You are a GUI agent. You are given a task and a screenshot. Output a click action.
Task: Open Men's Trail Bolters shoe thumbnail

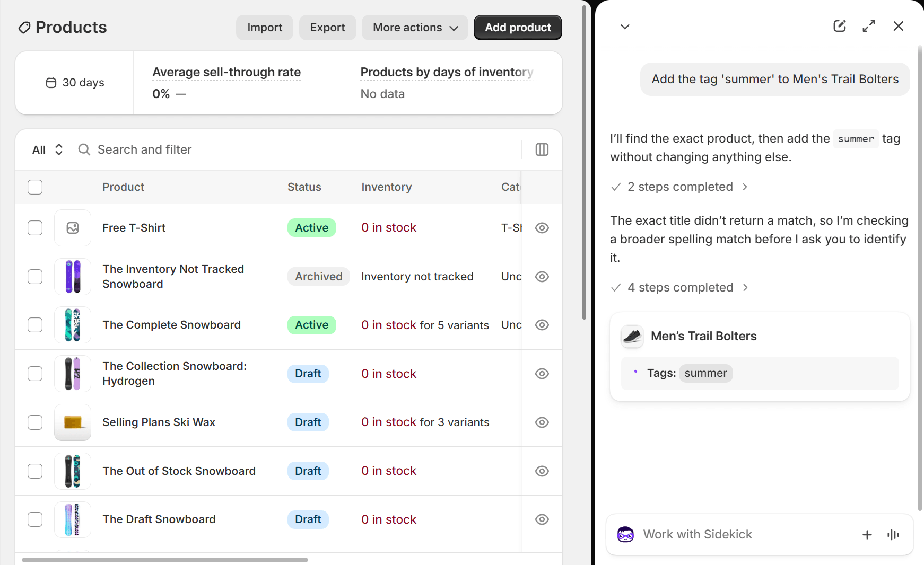coord(632,336)
